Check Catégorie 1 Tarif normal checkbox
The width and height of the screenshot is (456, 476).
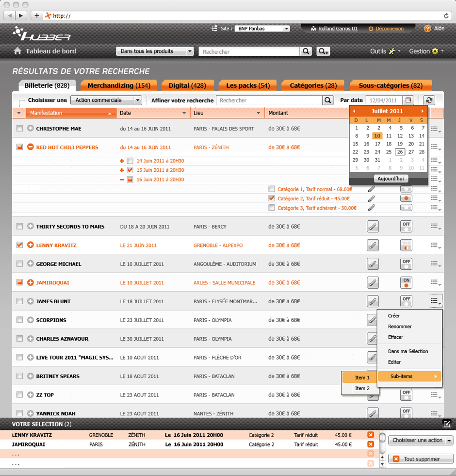[272, 189]
